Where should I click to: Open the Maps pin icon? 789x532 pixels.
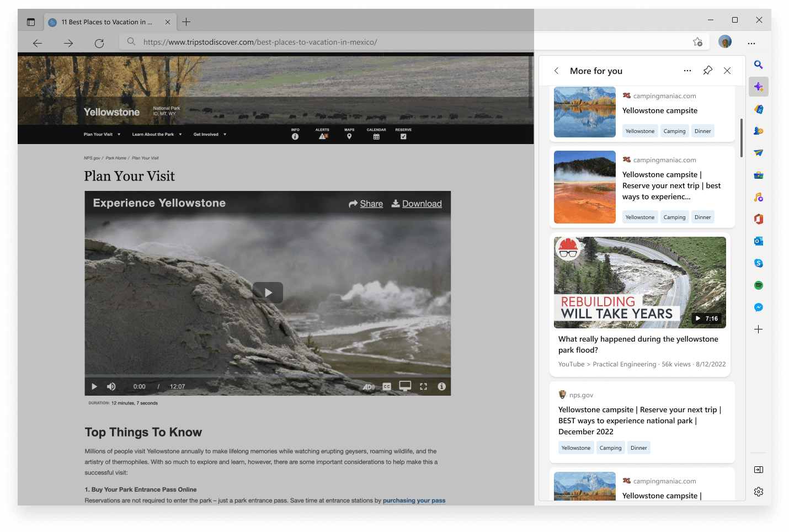349,134
